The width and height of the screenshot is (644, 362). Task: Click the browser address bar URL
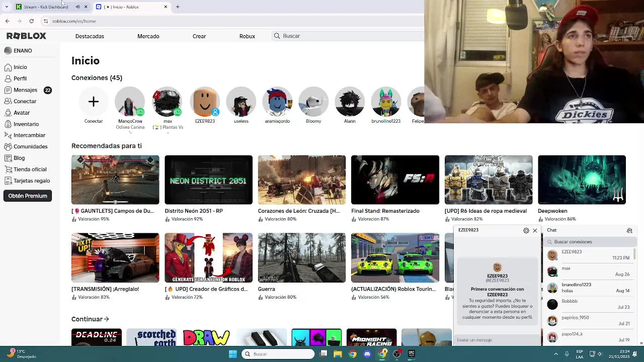point(74,21)
